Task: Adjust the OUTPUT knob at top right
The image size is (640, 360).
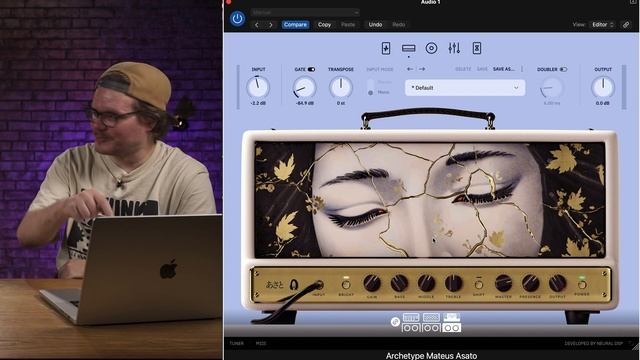Action: click(603, 87)
